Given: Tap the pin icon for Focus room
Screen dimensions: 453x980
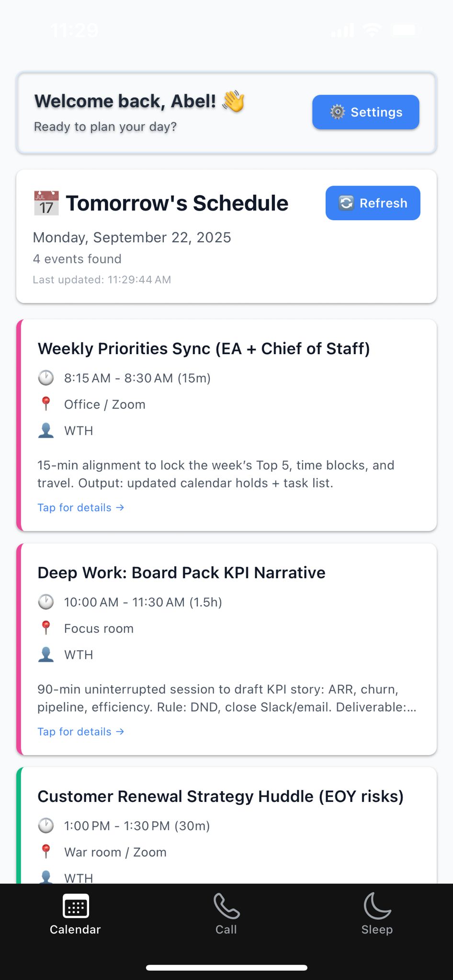Looking at the screenshot, I should 45,628.
